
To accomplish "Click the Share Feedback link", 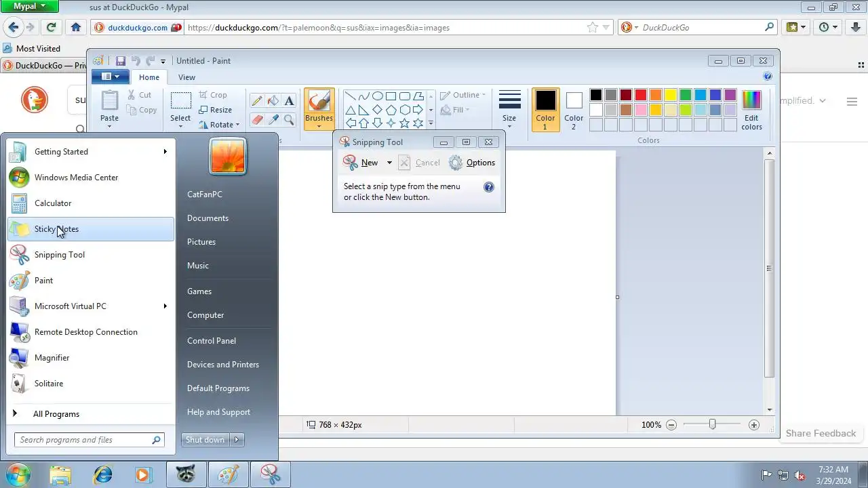I will click(x=821, y=434).
